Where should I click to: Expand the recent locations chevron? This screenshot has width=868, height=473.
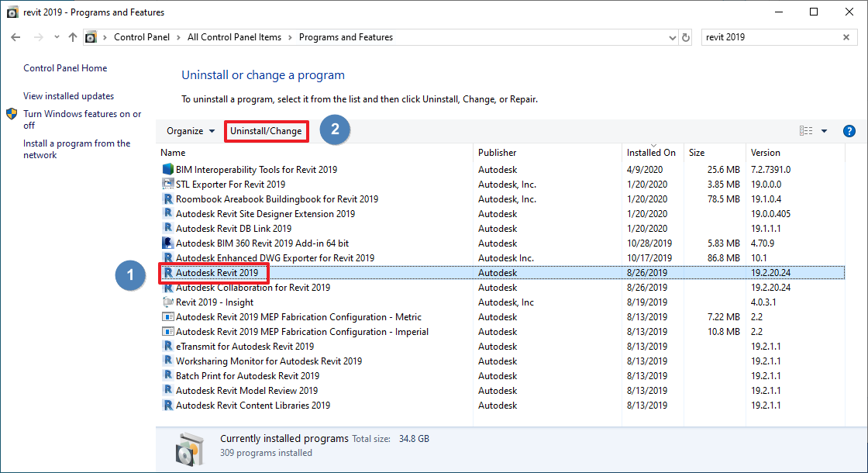[x=56, y=36]
